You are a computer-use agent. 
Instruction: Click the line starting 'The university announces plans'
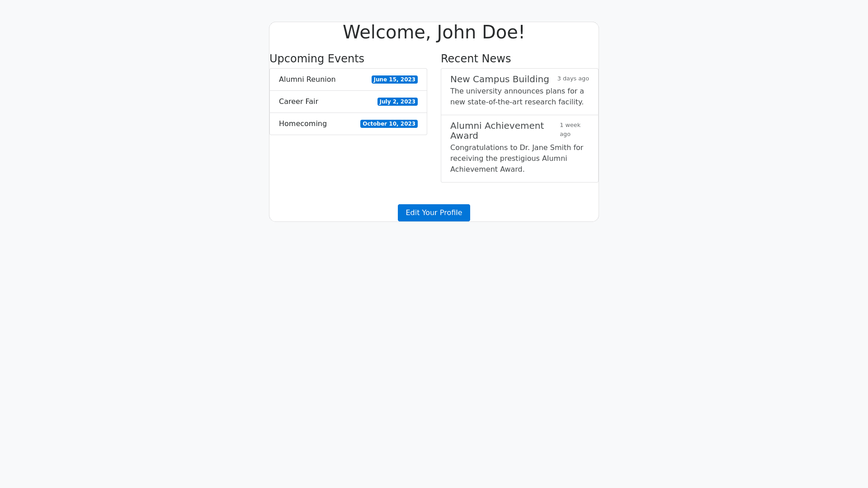coord(517,91)
